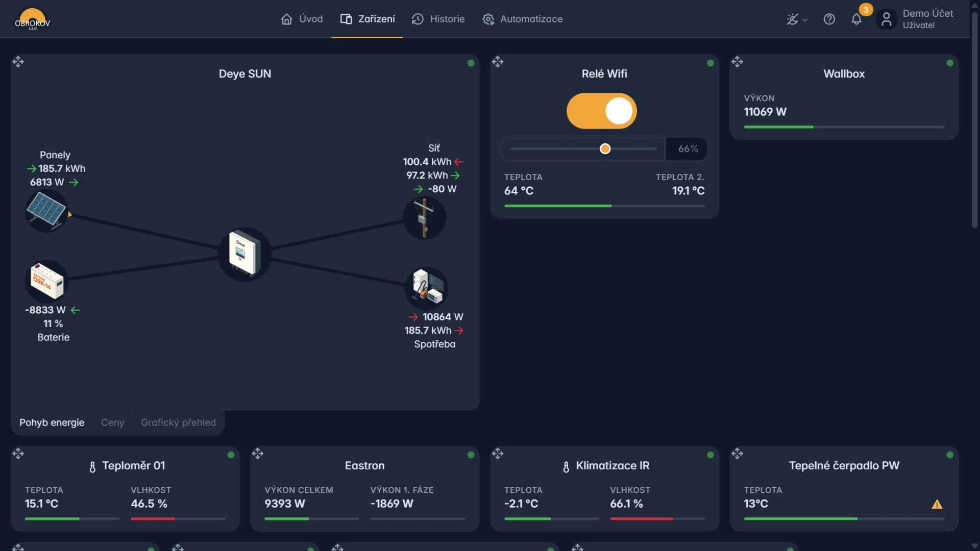This screenshot has width=980, height=551.
Task: Click the Eastron card title
Action: pos(365,466)
